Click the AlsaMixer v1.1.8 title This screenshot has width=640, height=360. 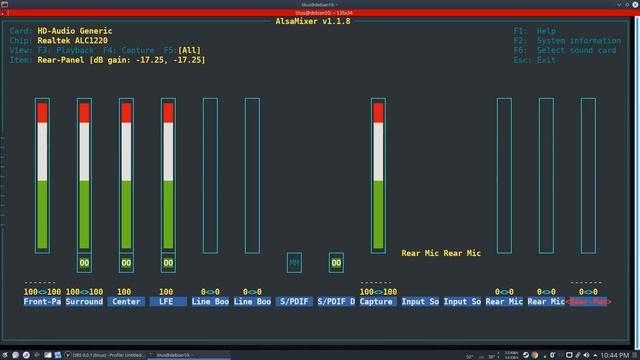point(313,21)
